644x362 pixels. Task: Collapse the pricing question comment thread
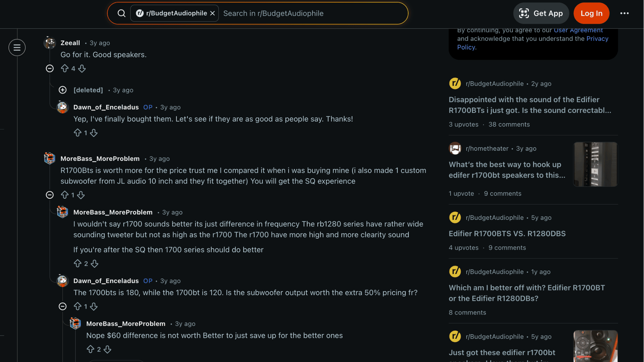[x=62, y=306]
